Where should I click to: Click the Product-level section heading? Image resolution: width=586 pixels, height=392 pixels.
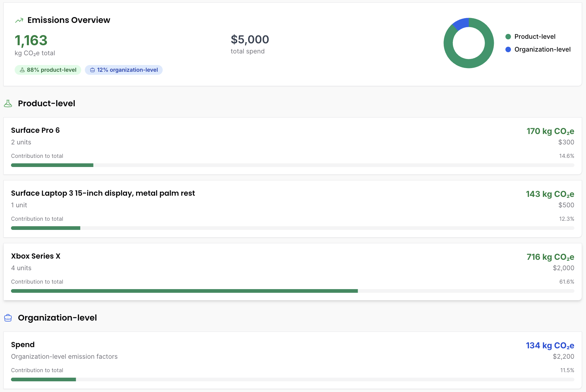[x=46, y=103]
